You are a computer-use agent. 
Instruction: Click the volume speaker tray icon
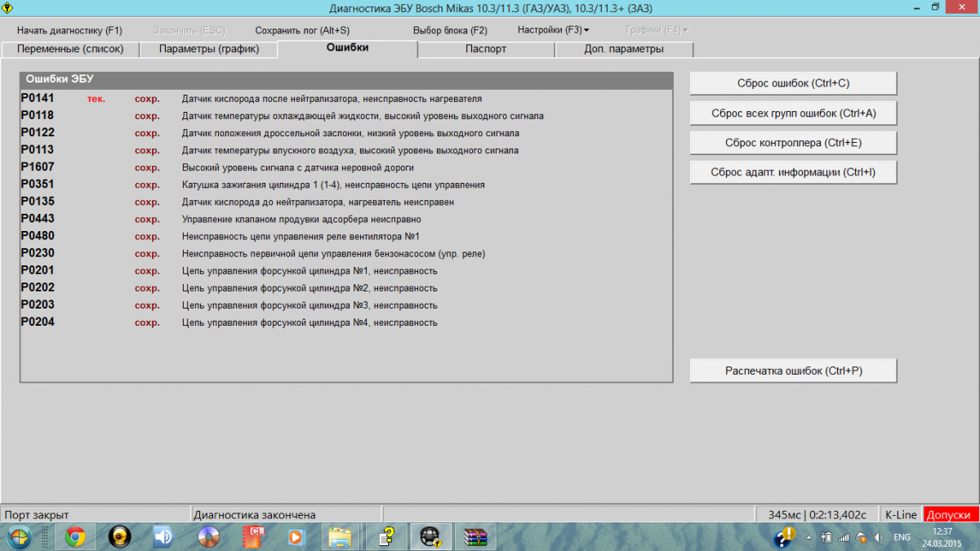[x=879, y=537]
